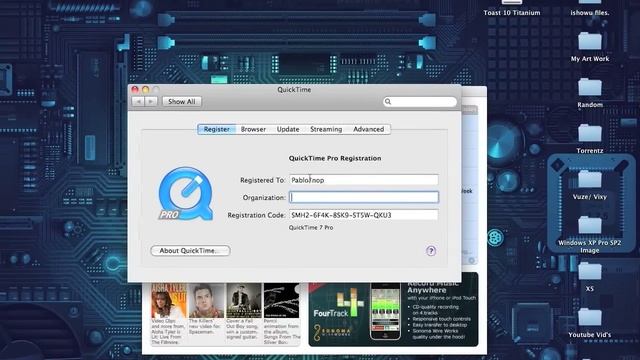Select the ishowu files folder

[590, 8]
